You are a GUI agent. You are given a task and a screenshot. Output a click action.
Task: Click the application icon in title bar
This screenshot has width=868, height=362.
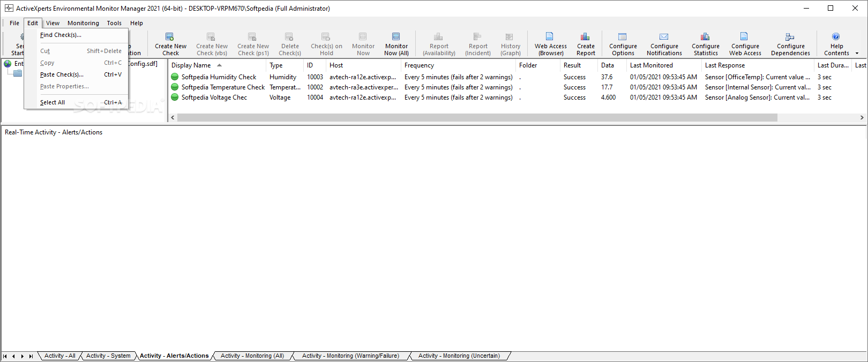pyautogui.click(x=9, y=8)
